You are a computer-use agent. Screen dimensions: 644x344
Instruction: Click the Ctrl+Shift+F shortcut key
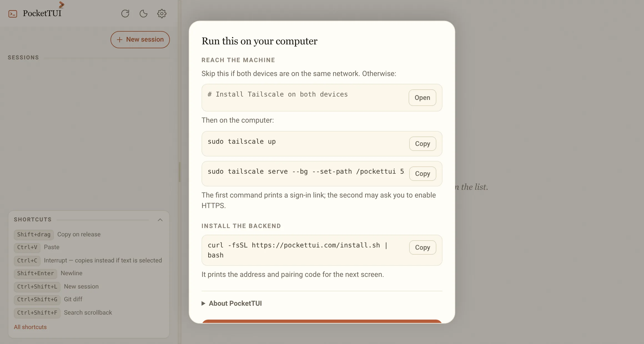(37, 313)
